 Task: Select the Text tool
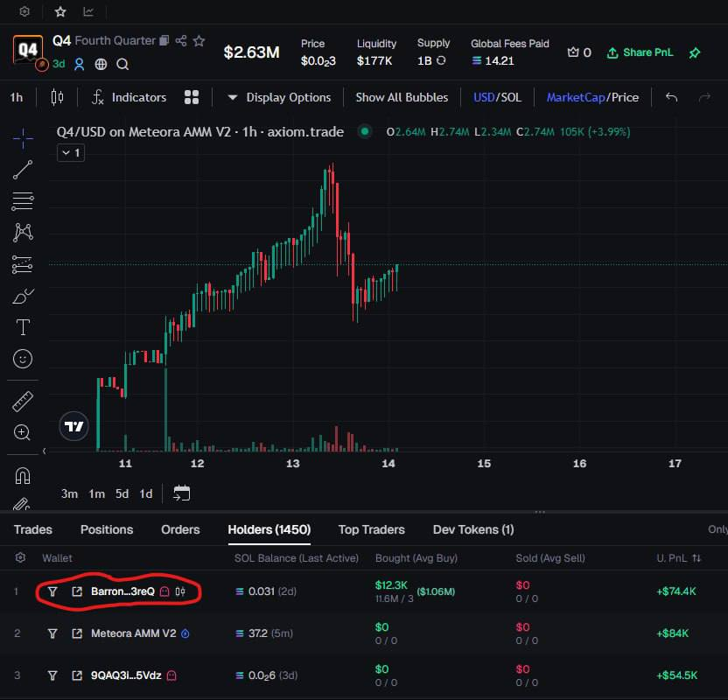click(x=23, y=327)
